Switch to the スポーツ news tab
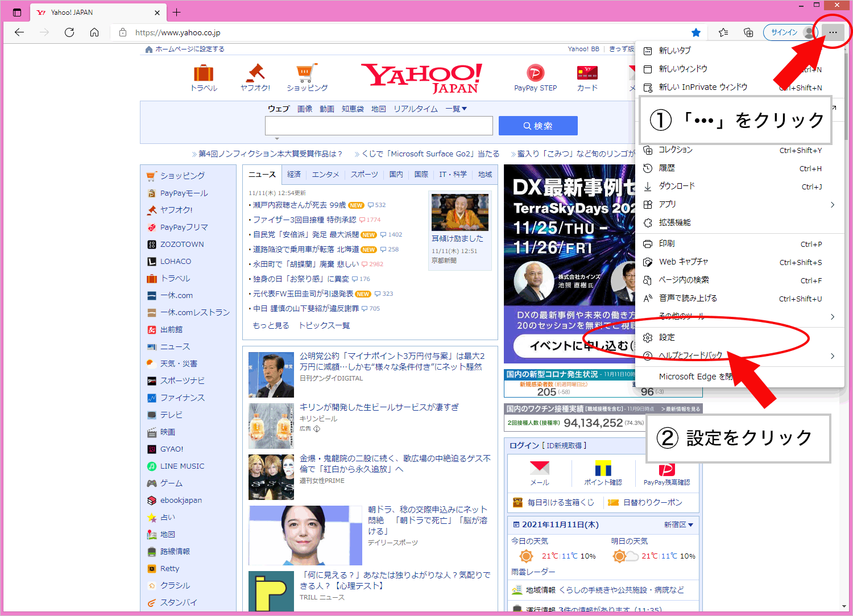The image size is (853, 616). pos(364,175)
